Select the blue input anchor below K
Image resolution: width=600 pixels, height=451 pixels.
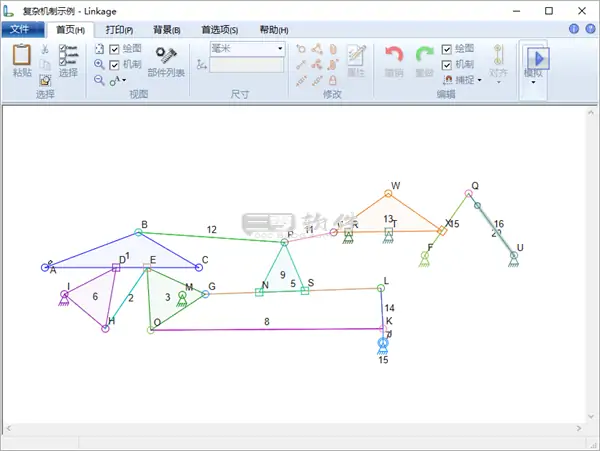point(383,347)
